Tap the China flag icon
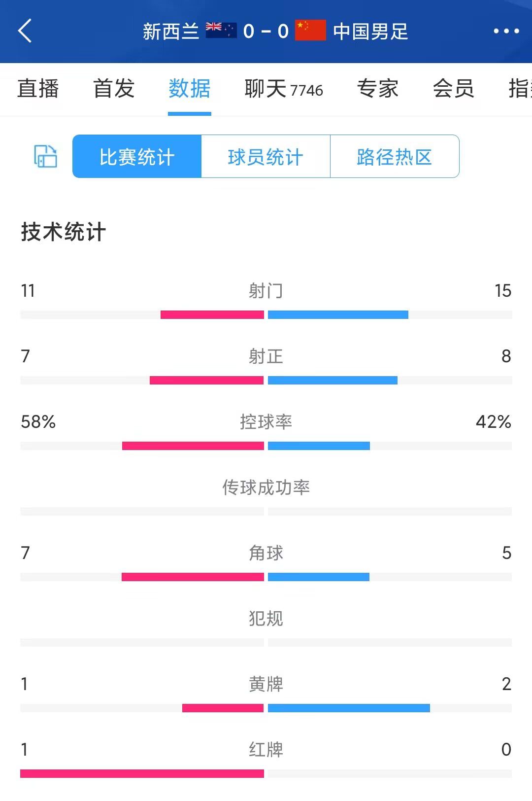532x801 pixels. (310, 31)
